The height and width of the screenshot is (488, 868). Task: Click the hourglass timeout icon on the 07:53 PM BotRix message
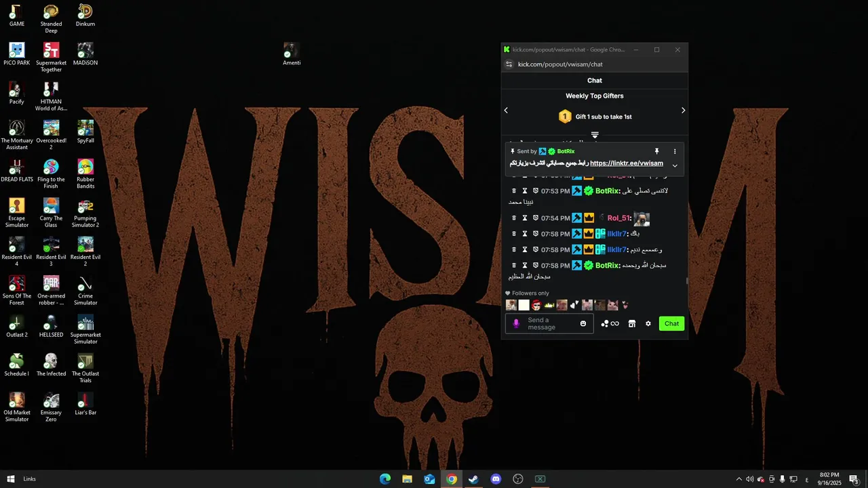[x=524, y=191]
